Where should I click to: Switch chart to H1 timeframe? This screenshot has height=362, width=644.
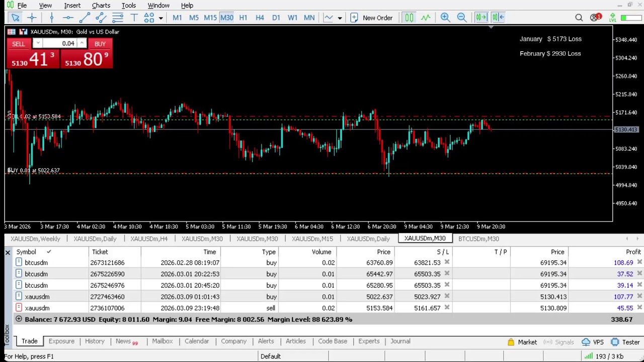coord(243,18)
